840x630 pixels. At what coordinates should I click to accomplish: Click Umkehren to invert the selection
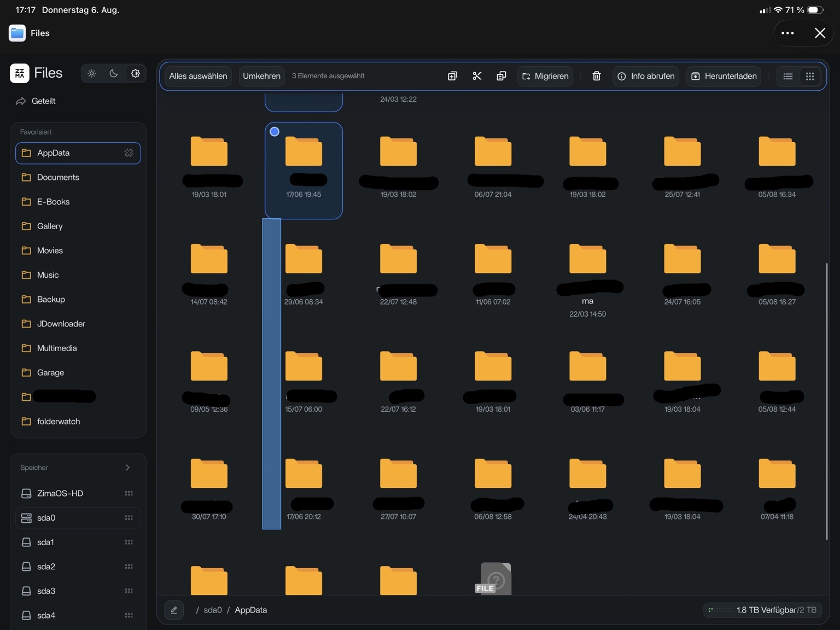tap(261, 76)
